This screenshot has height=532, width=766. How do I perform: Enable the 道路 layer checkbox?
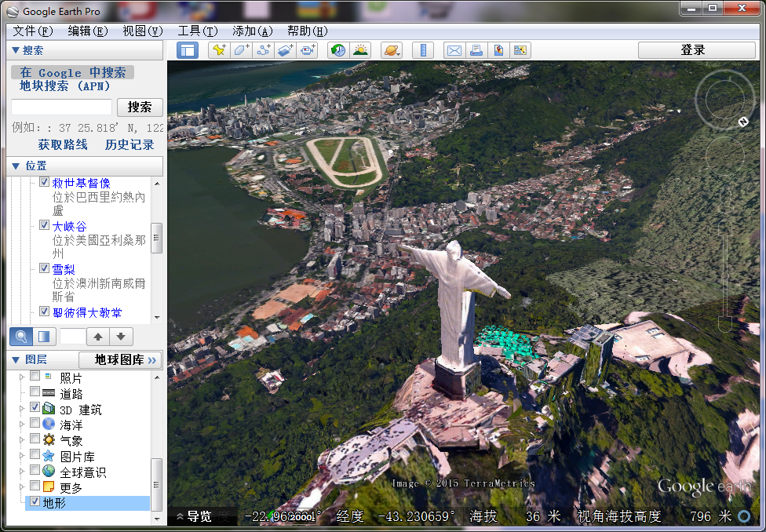click(x=35, y=392)
